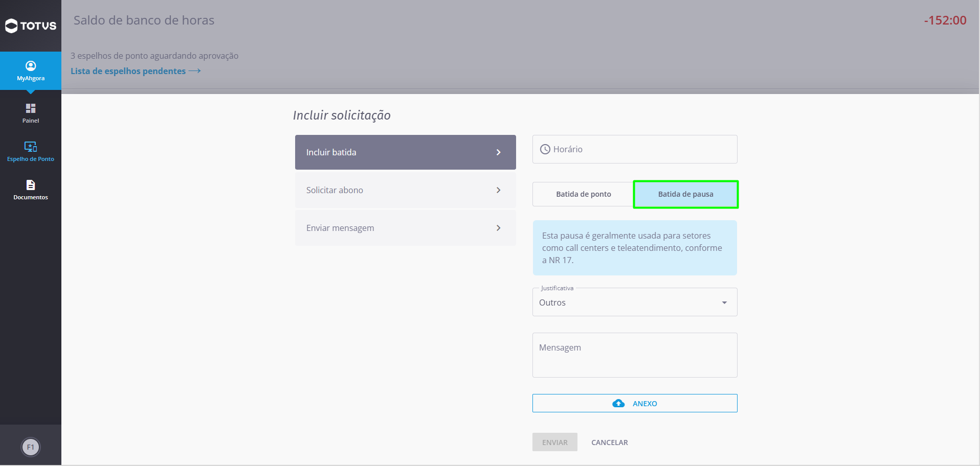The image size is (980, 466).
Task: Open MyAhgora sidebar item
Action: [31, 71]
